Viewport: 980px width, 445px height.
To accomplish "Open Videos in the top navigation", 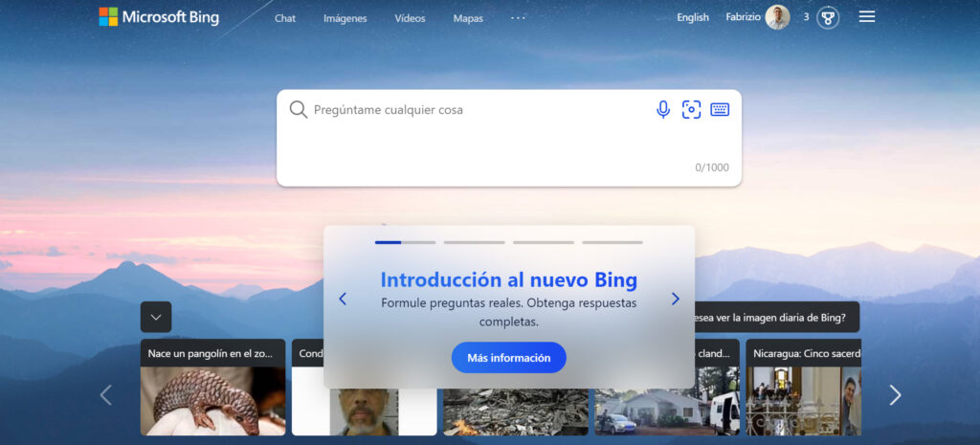I will tap(410, 18).
